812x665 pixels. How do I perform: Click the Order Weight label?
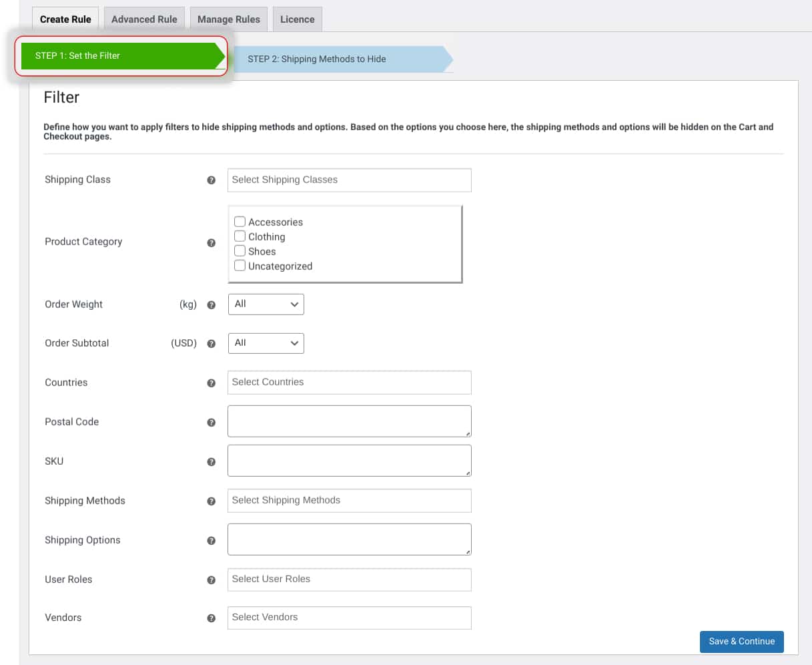(73, 304)
